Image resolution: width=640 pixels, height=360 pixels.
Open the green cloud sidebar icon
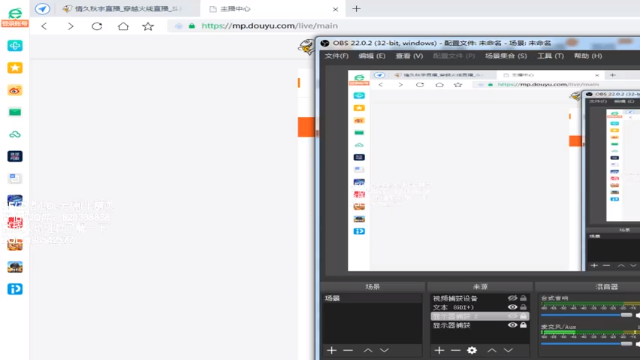click(15, 134)
